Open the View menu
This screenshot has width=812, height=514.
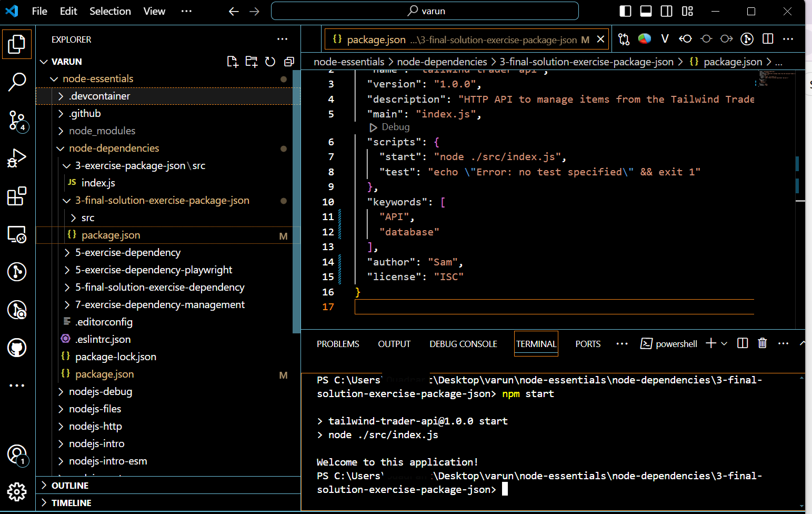click(x=154, y=11)
